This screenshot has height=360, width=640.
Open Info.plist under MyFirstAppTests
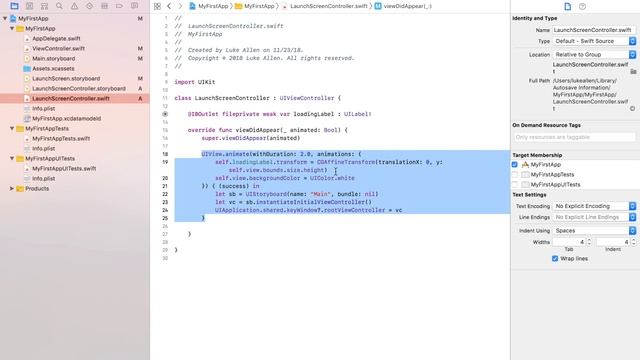coord(43,149)
